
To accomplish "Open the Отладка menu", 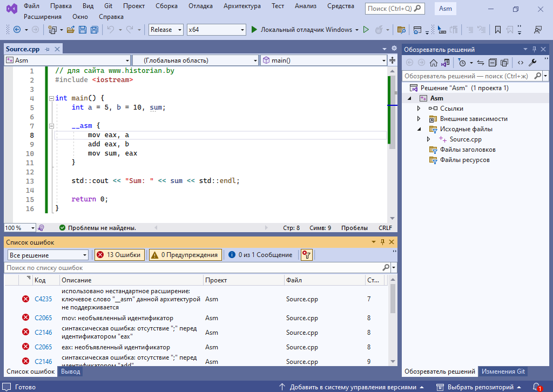I will pyautogui.click(x=200, y=6).
